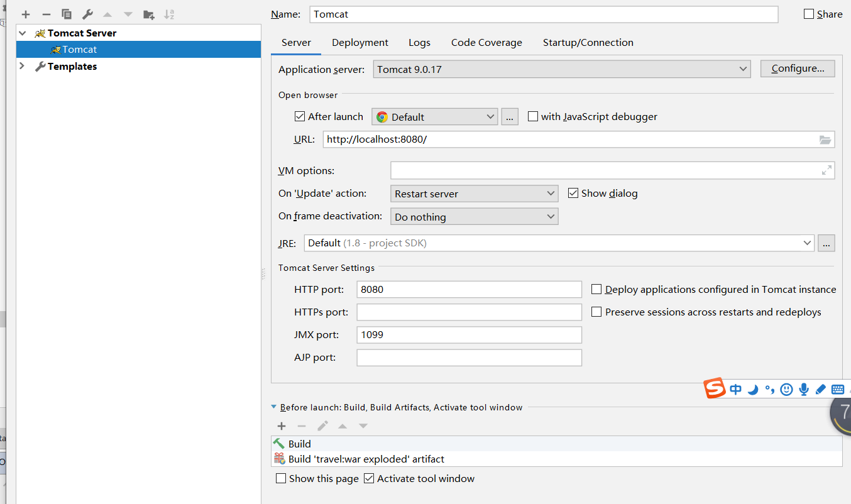Add new configuration with plus icon
Screen dimensions: 851x504
click(x=26, y=14)
